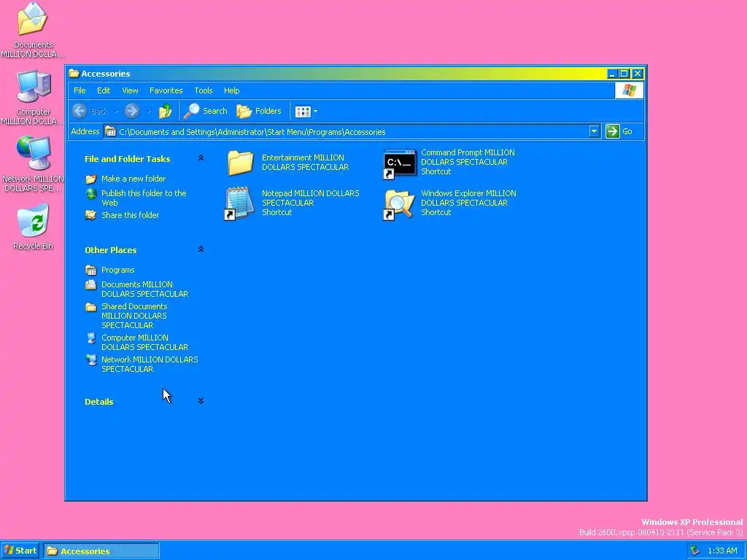
Task: Click the Make a new folder icon
Action: 90,179
